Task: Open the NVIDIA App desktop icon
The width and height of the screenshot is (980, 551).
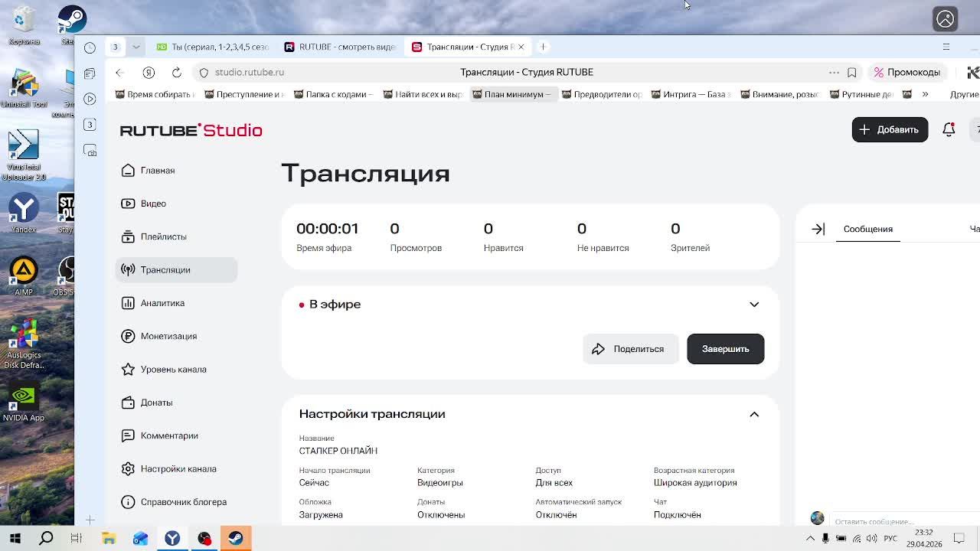Action: coord(24,403)
